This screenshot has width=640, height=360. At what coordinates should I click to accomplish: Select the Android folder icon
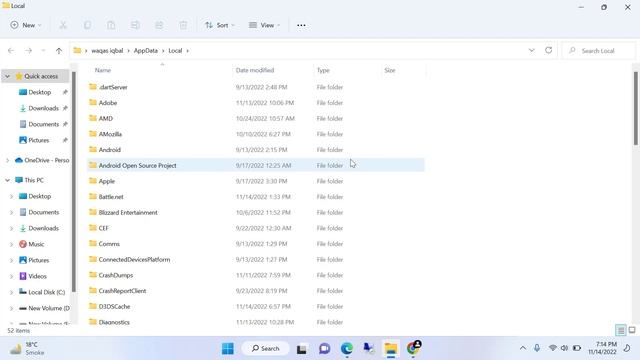(93, 149)
